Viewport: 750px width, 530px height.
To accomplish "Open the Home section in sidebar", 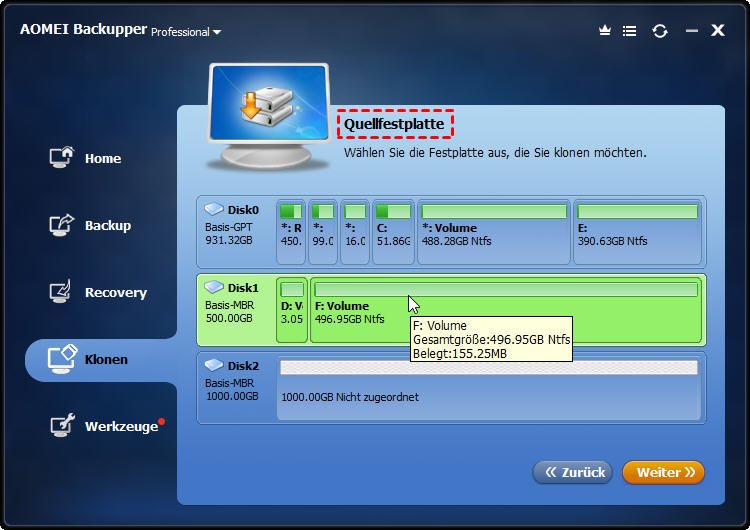I will (x=85, y=158).
